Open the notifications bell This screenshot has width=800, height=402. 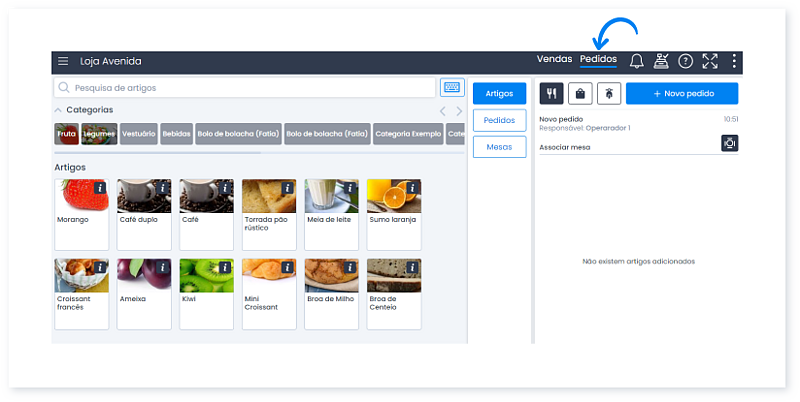click(636, 61)
